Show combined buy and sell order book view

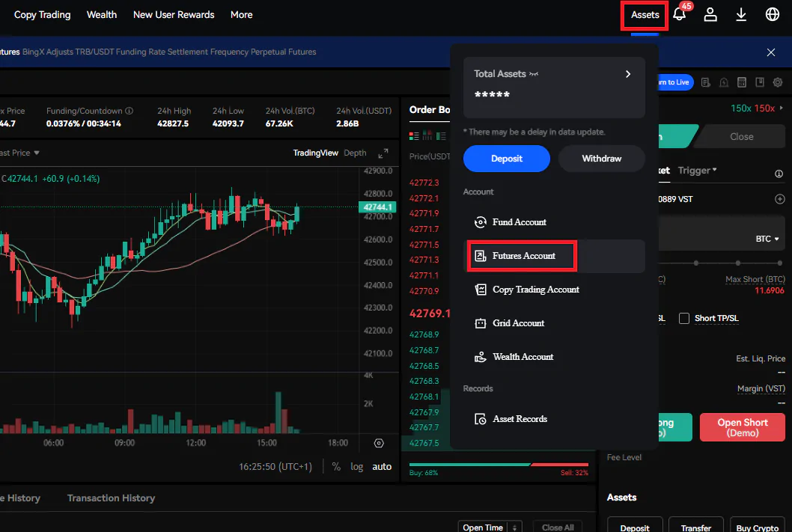pos(414,135)
